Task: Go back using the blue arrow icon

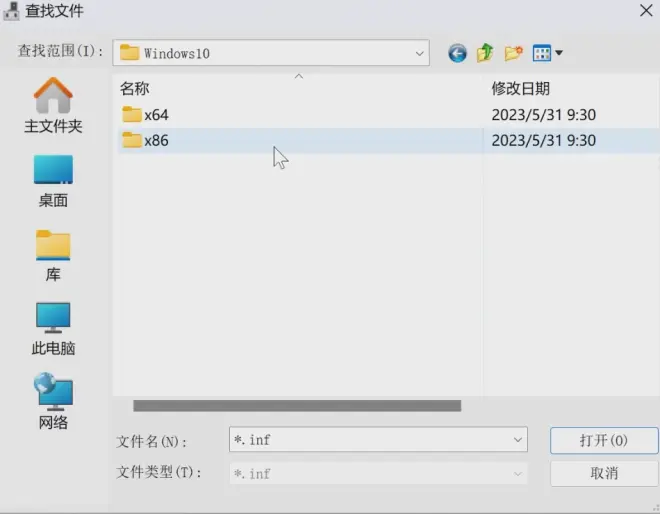Action: [457, 53]
